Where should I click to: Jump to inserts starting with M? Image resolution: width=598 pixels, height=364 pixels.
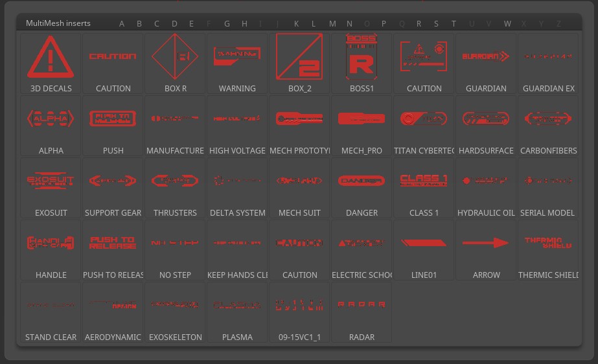pos(332,23)
